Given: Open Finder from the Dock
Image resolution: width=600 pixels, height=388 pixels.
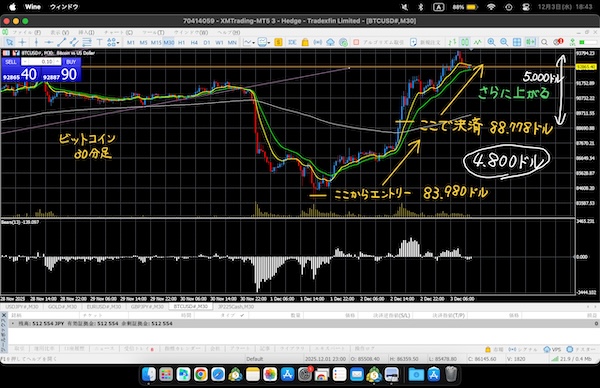Looking at the screenshot, I should pyautogui.click(x=148, y=374).
